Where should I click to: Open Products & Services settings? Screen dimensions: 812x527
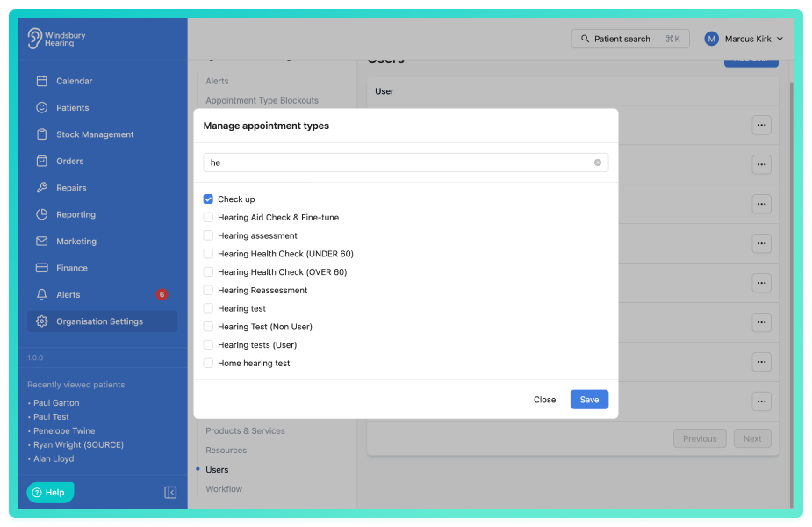tap(246, 430)
